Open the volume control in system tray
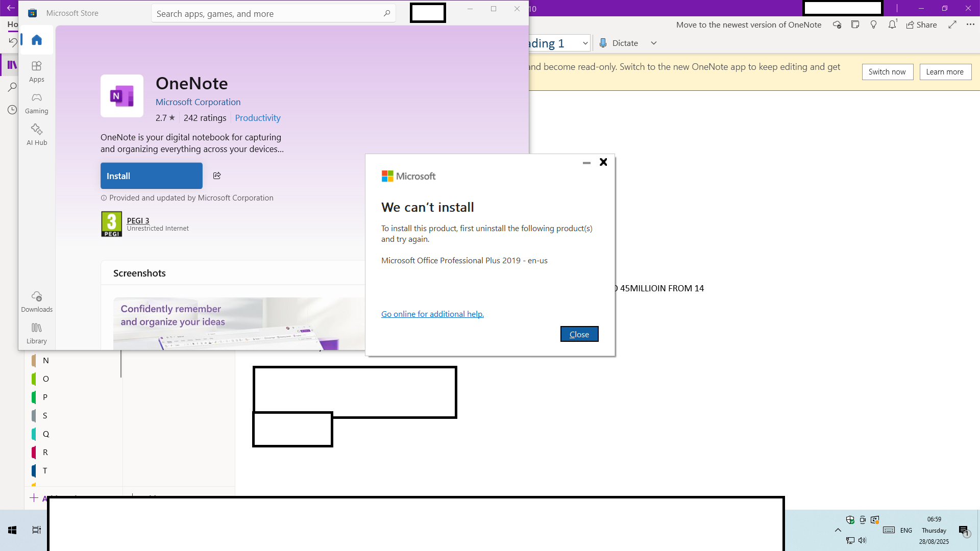The height and width of the screenshot is (551, 980). (863, 540)
